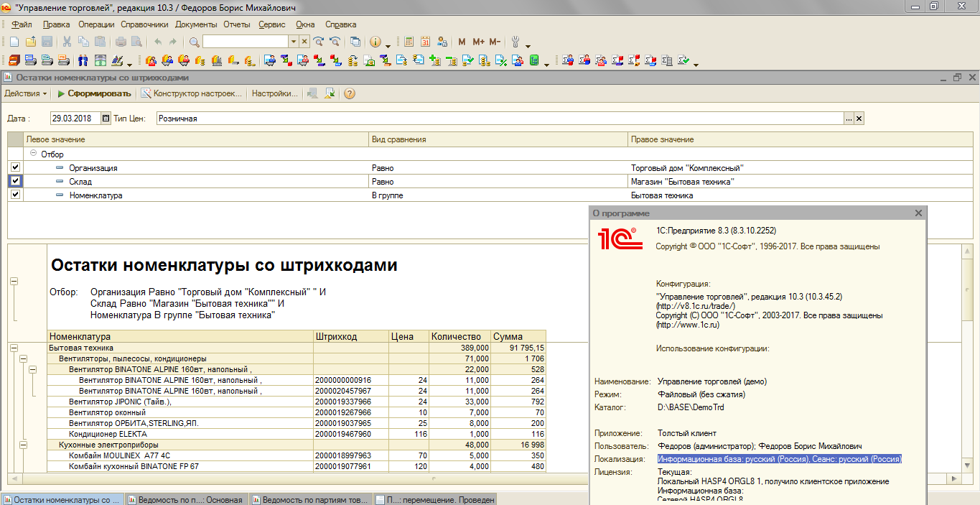The image size is (980, 505).
Task: Open the Файл menu
Action: 22,24
